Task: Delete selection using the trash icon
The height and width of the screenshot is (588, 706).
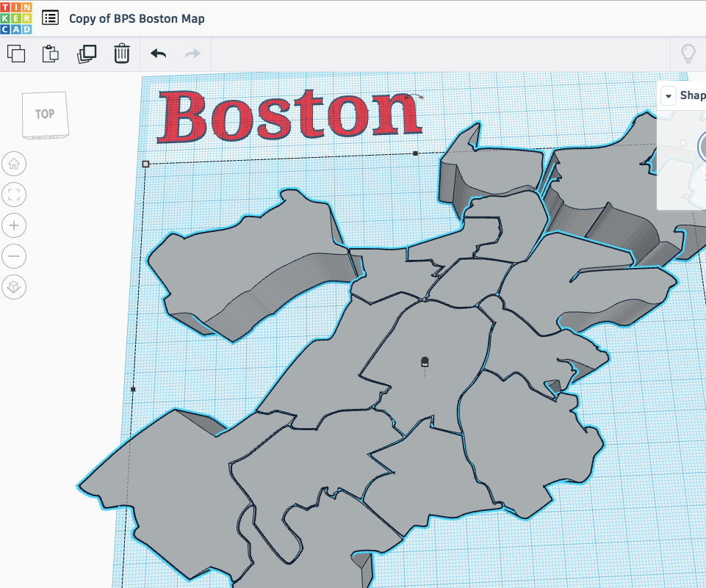Action: point(121,54)
